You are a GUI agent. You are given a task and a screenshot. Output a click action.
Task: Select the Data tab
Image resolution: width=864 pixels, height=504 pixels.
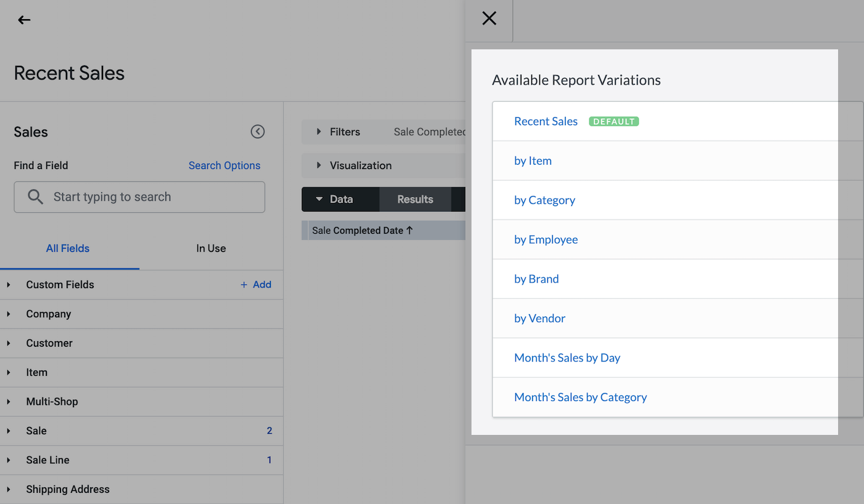340,199
